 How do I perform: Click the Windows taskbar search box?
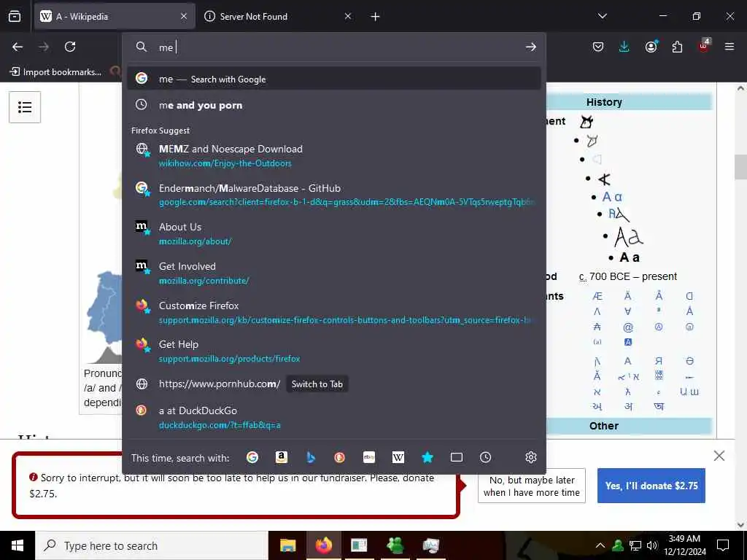[x=152, y=545]
